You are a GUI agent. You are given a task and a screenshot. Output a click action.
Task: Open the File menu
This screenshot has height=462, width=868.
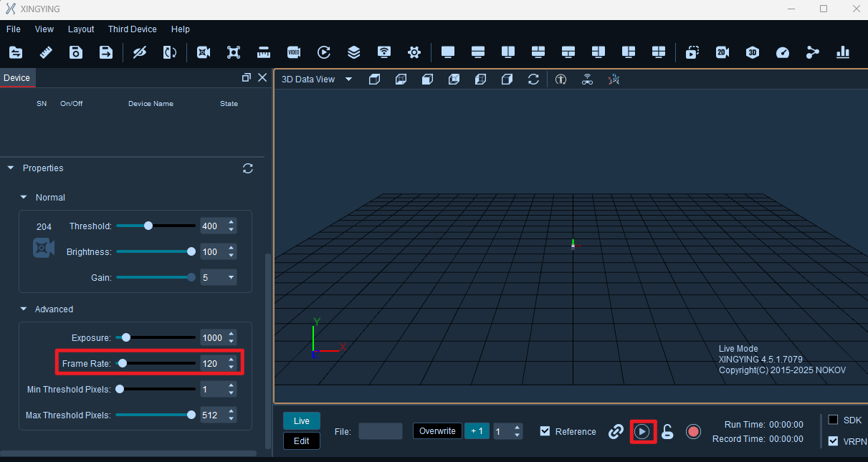14,29
